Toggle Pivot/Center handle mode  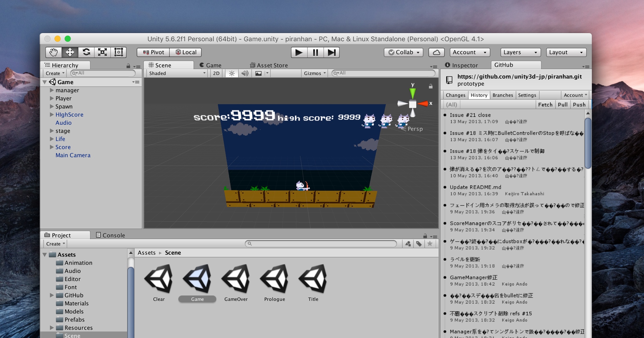pos(153,52)
